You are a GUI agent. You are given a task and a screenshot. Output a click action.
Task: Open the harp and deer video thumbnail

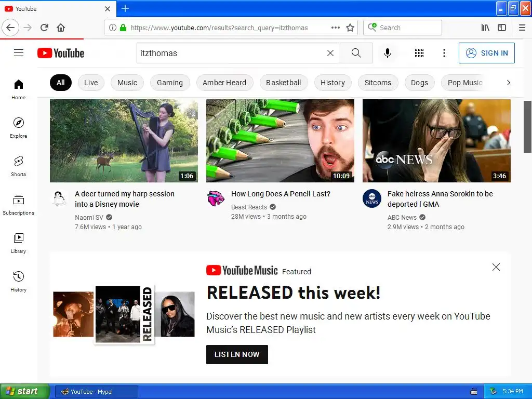tap(124, 140)
